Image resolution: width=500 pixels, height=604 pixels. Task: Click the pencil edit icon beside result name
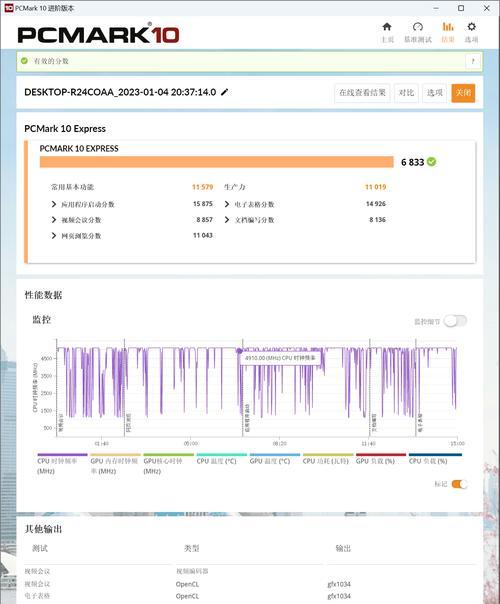(224, 92)
